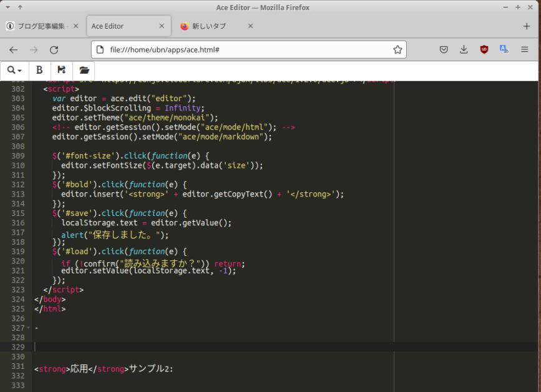
Task: Click the editor.setTheme monokai line
Action: click(135, 118)
